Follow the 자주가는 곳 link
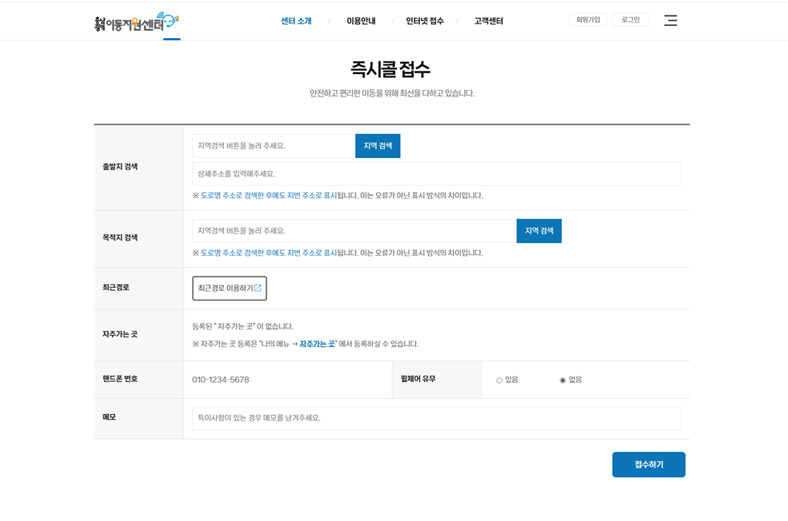The height and width of the screenshot is (521, 788). (317, 344)
